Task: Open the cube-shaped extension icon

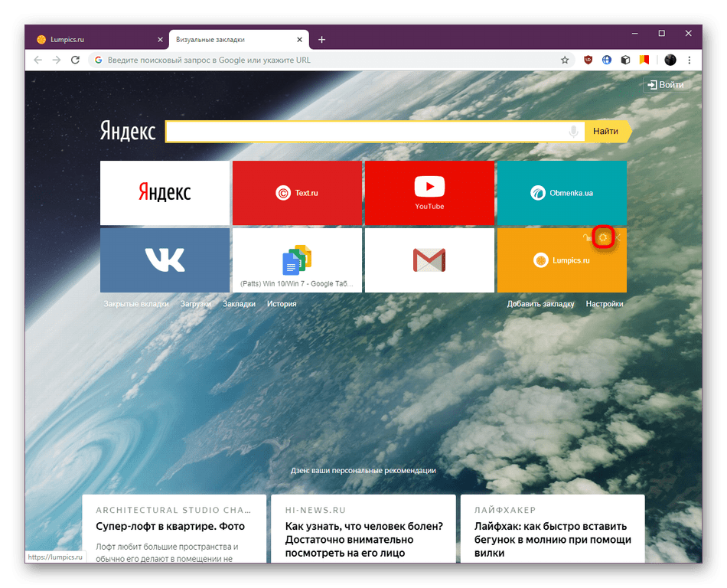Action: click(x=625, y=60)
